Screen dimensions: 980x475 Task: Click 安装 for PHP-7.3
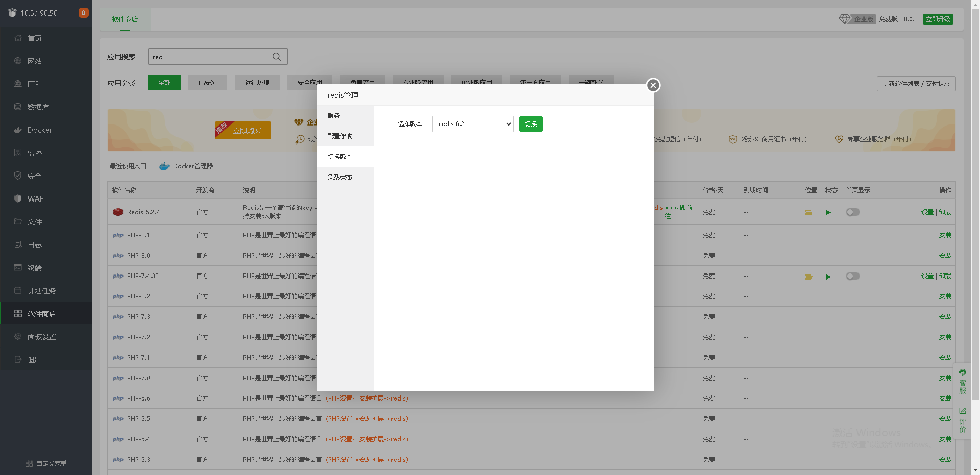coord(945,317)
